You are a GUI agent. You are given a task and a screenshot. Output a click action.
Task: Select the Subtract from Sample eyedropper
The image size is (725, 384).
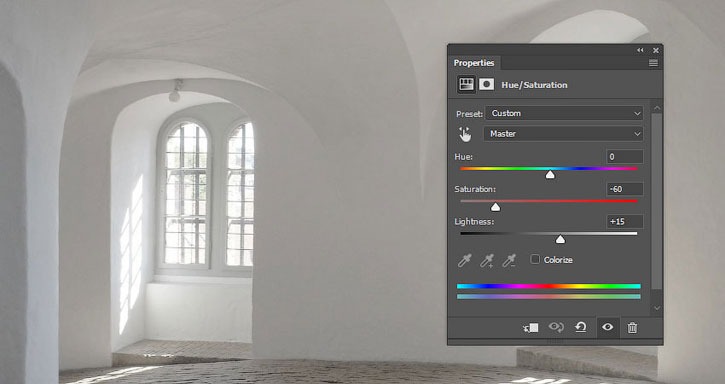(509, 260)
